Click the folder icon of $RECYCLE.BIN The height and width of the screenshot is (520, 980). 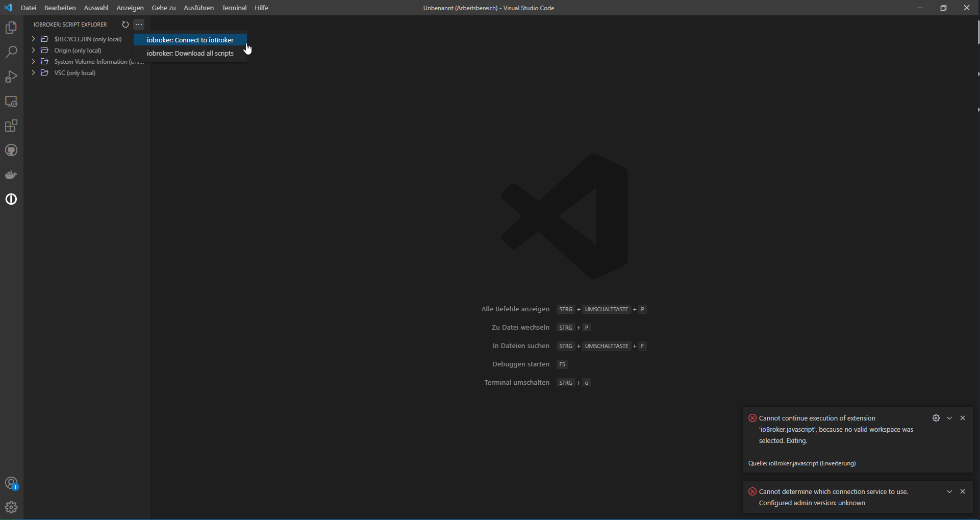point(44,39)
